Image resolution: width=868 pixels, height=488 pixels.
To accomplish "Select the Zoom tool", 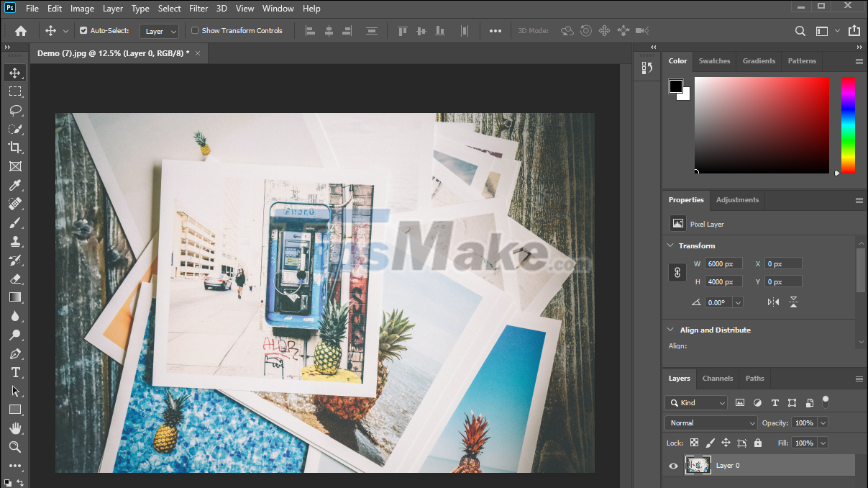I will (15, 447).
